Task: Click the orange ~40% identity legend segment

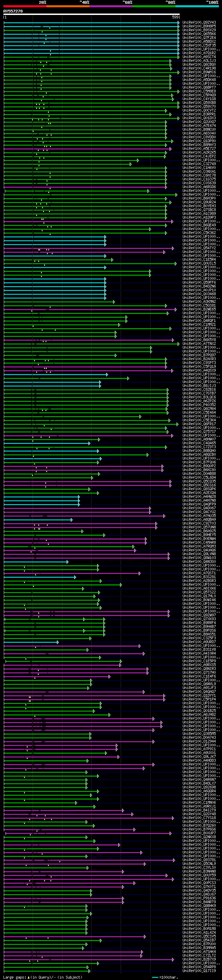Action: (68, 6)
